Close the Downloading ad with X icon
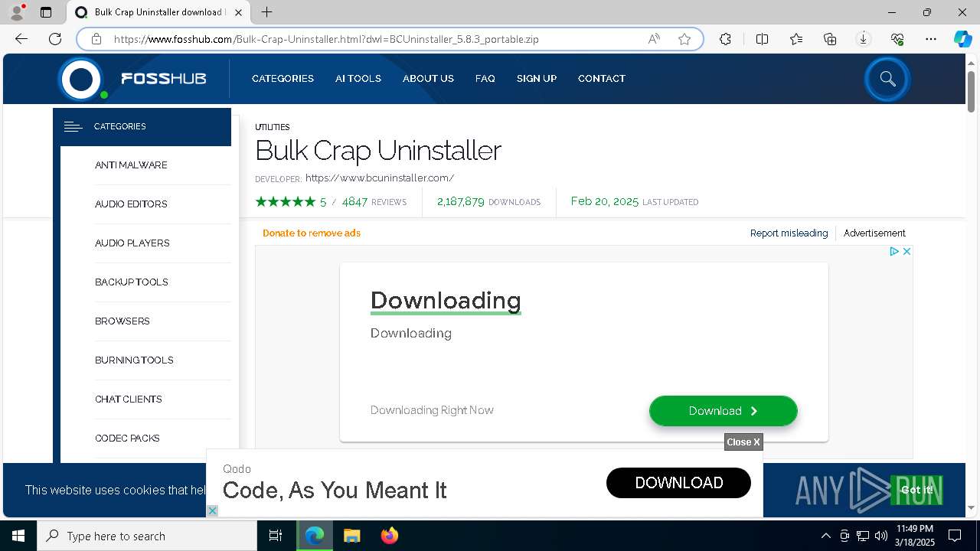The height and width of the screenshot is (551, 980). point(906,251)
